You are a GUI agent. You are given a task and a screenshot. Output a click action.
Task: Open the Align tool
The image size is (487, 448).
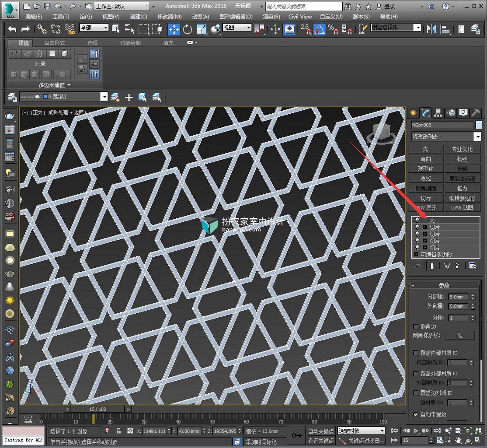(446, 30)
